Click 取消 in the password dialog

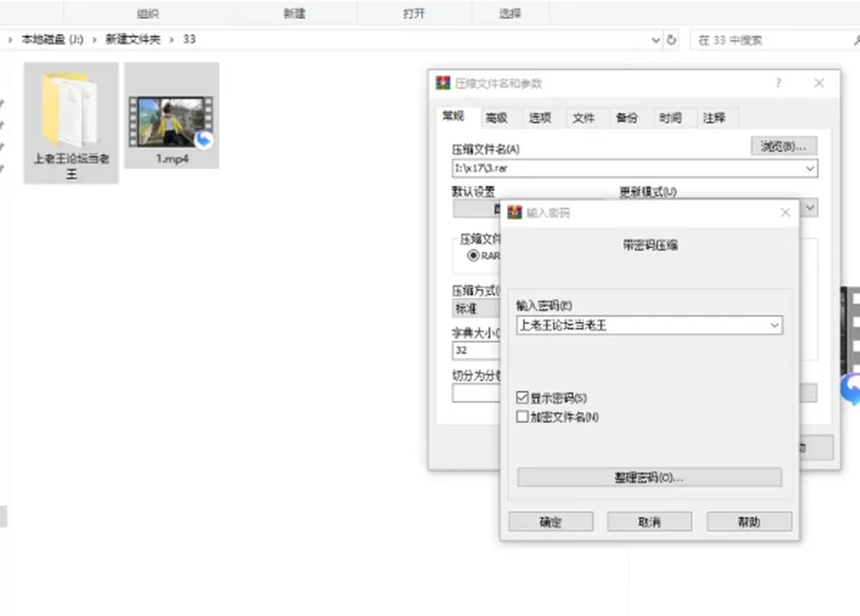[x=649, y=522]
